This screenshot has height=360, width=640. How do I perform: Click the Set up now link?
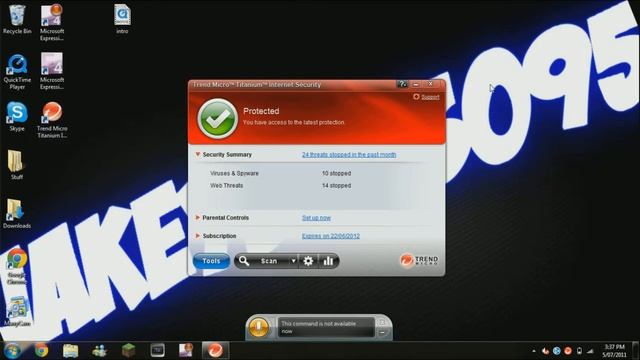(x=316, y=218)
